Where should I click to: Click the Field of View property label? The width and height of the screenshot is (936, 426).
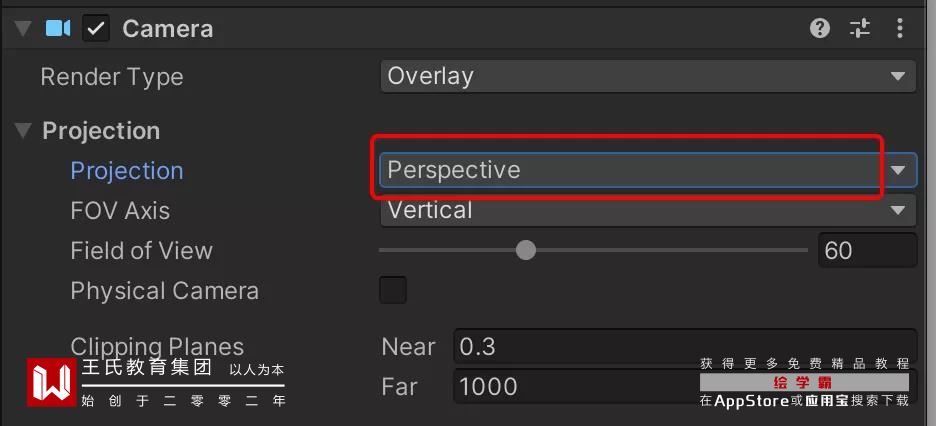coord(141,251)
